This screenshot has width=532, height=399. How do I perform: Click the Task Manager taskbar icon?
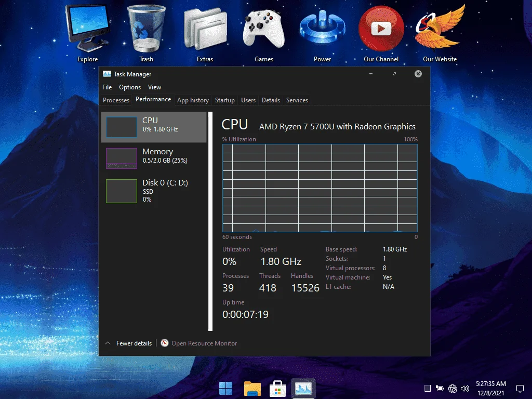303,389
